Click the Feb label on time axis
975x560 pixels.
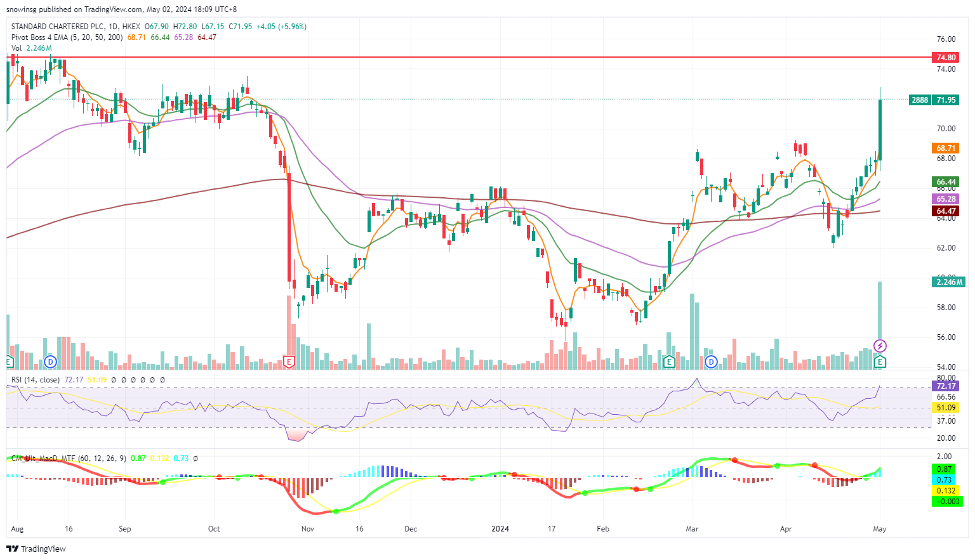point(603,529)
